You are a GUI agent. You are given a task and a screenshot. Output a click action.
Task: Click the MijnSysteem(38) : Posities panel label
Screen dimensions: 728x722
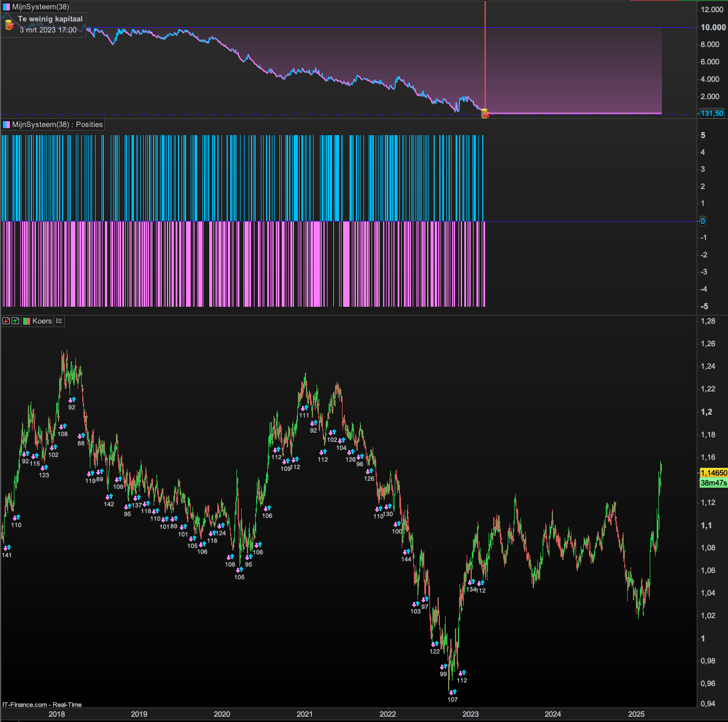[57, 124]
